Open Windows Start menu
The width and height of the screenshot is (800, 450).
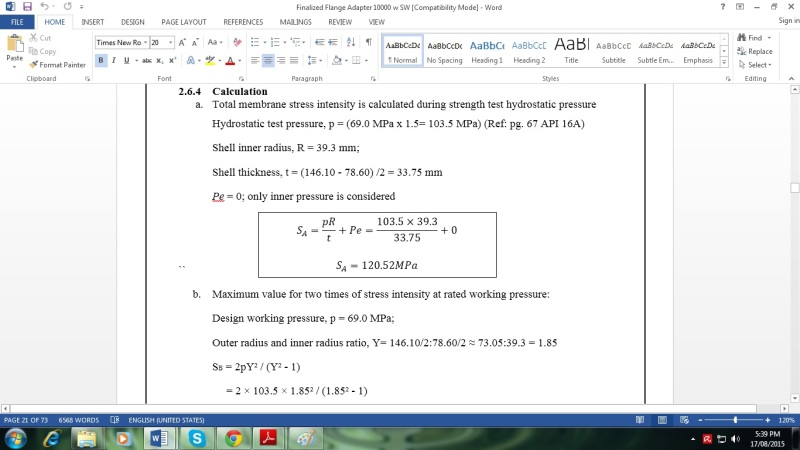point(15,439)
